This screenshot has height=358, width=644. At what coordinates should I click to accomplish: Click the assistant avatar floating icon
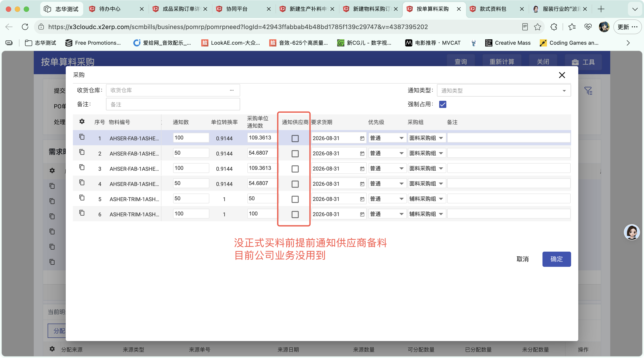[x=631, y=232]
